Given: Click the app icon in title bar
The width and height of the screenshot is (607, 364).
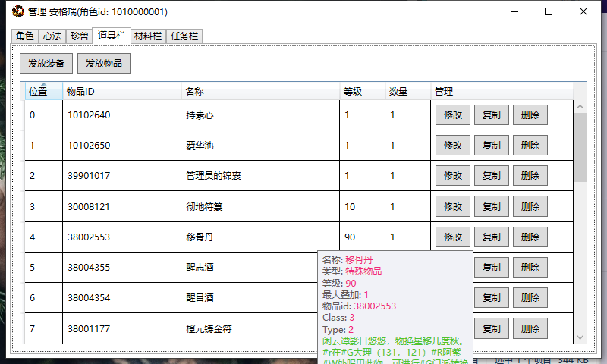Looking at the screenshot, I should [x=17, y=11].
